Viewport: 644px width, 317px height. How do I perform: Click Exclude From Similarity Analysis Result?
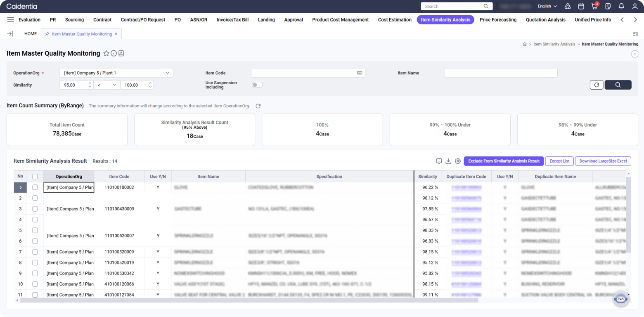504,161
